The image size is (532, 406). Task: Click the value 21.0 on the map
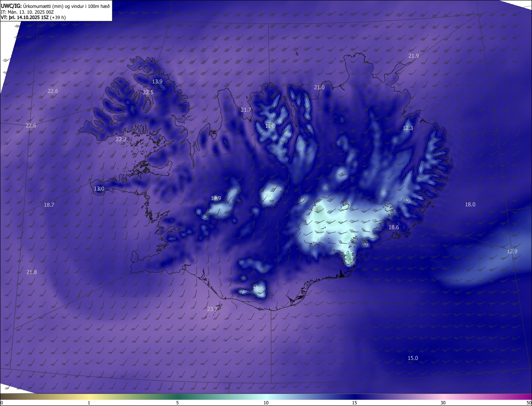[x=319, y=88]
